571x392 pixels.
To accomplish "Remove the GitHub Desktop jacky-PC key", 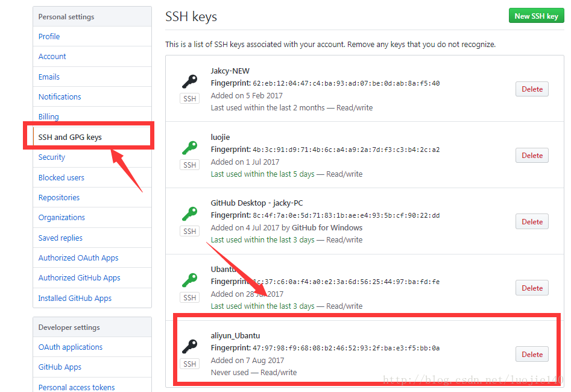I will click(532, 222).
